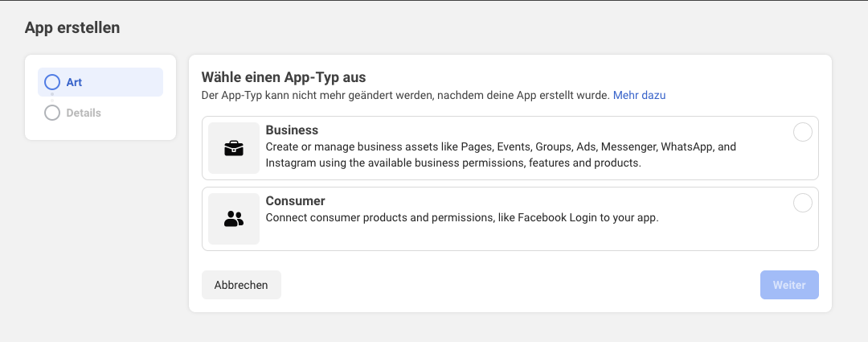Click the Art step circle indicator
Viewport: 868px width, 342px height.
point(52,82)
